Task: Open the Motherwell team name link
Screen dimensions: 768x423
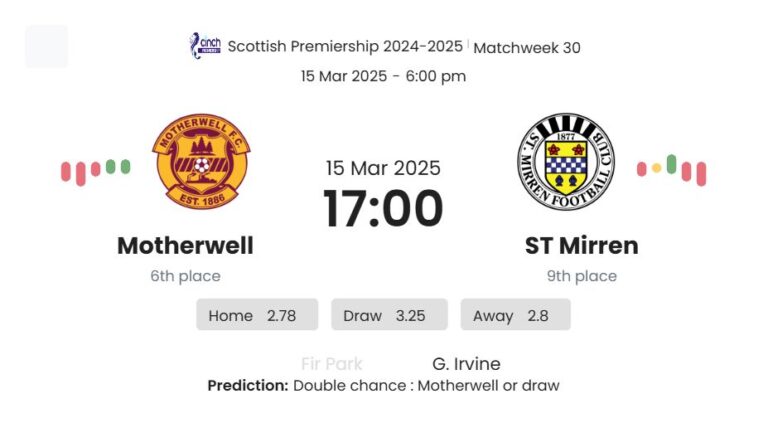Action: pos(185,245)
